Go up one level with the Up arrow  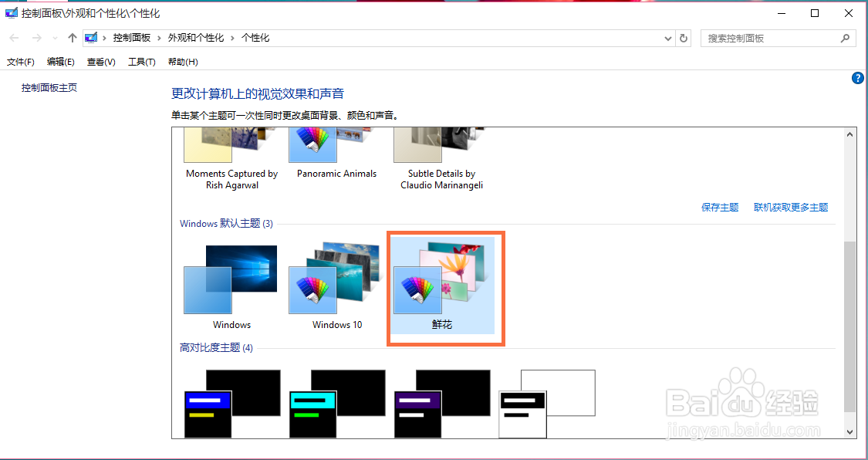(72, 38)
